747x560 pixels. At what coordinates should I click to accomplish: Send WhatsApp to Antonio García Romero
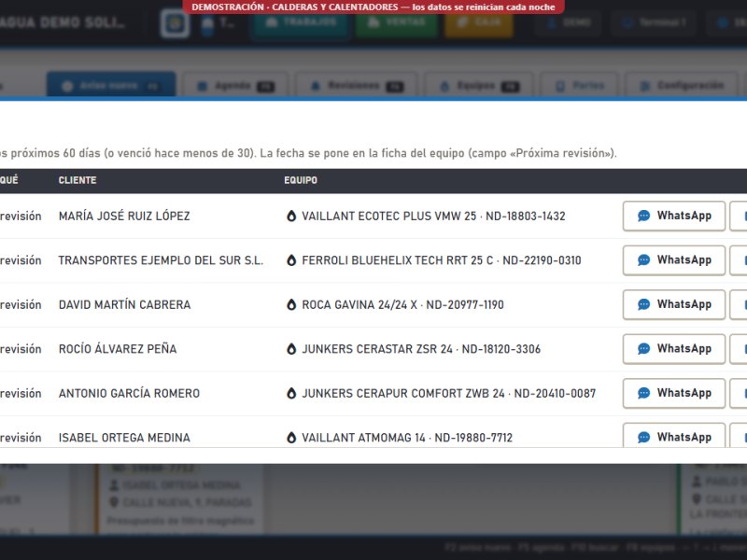tap(673, 393)
